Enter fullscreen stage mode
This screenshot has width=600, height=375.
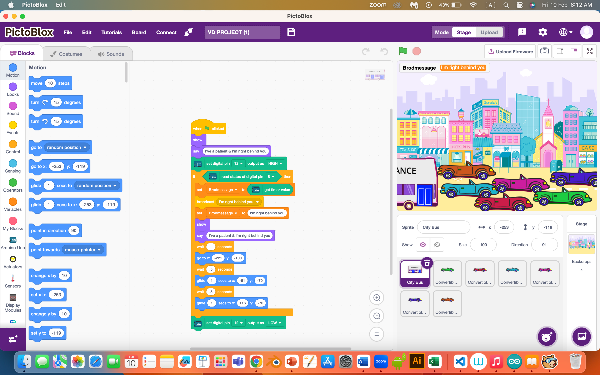tap(590, 51)
